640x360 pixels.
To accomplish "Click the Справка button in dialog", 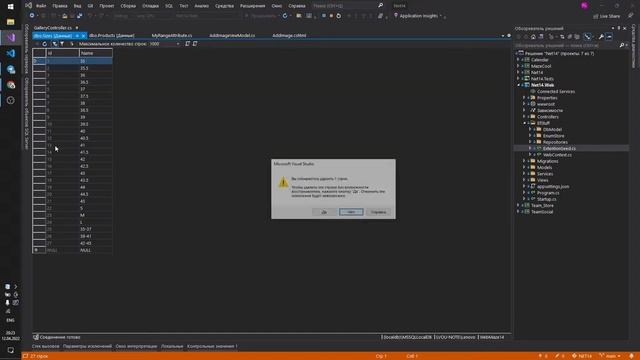I will 378,212.
